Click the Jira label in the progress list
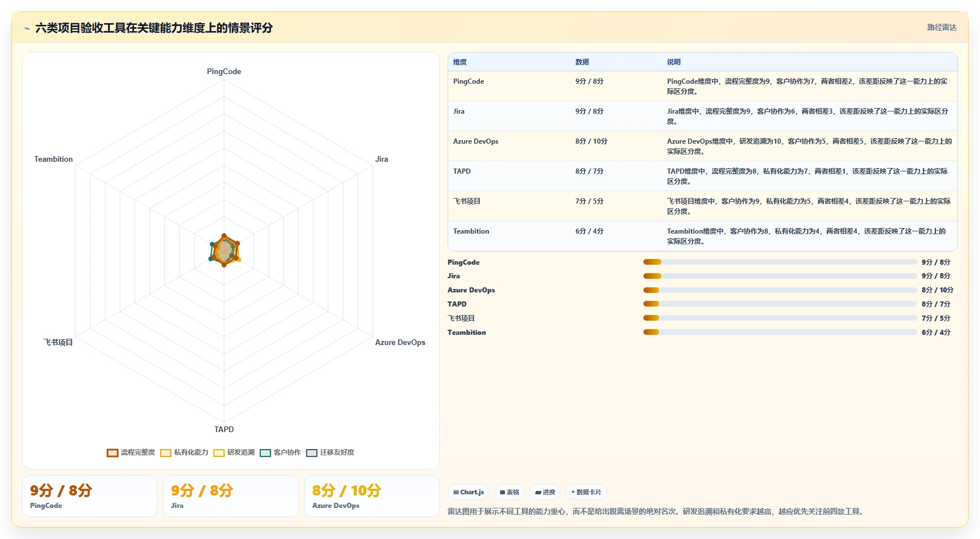The height and width of the screenshot is (539, 980). [454, 276]
